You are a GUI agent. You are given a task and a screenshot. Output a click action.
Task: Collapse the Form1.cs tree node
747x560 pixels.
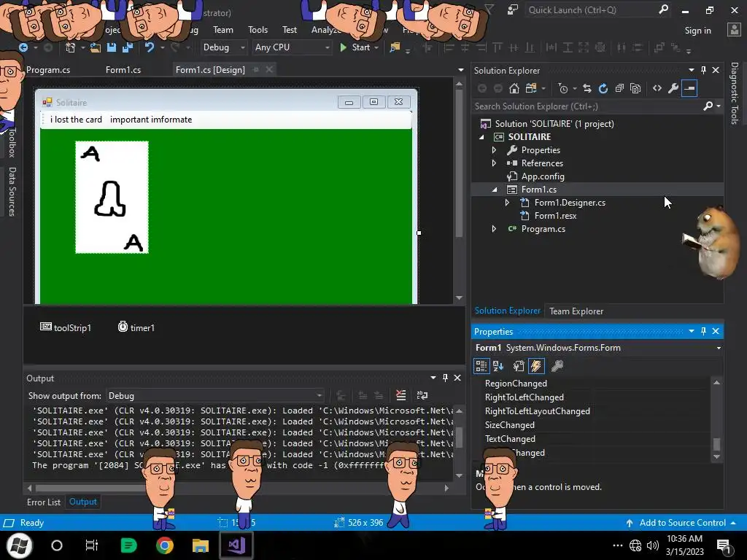click(x=495, y=190)
